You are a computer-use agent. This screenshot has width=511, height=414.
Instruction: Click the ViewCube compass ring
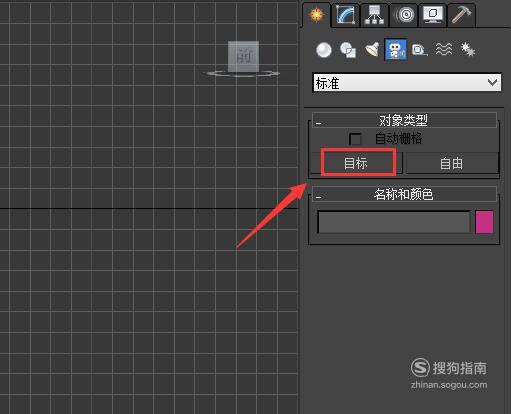(242, 74)
